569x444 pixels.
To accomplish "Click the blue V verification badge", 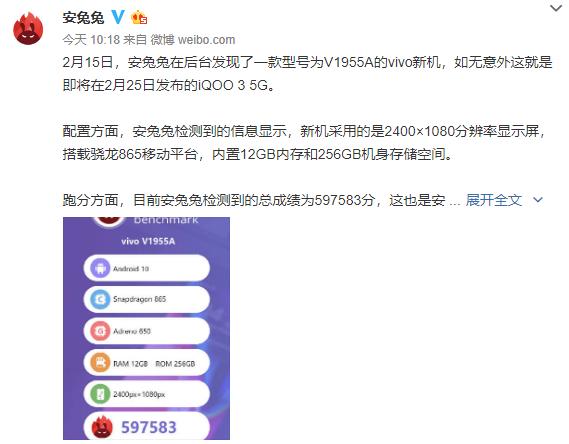I will point(117,17).
